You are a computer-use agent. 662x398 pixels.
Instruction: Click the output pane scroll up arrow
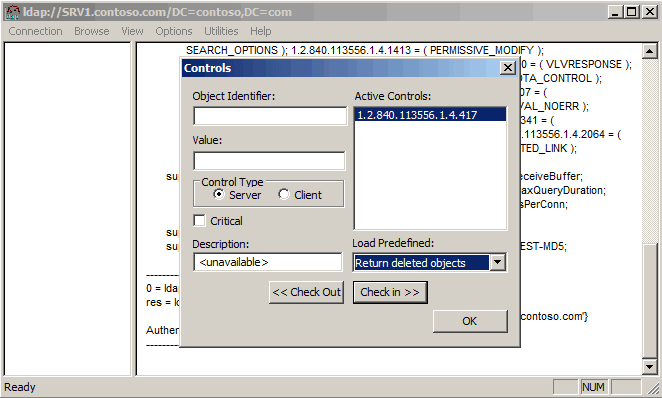tap(649, 51)
